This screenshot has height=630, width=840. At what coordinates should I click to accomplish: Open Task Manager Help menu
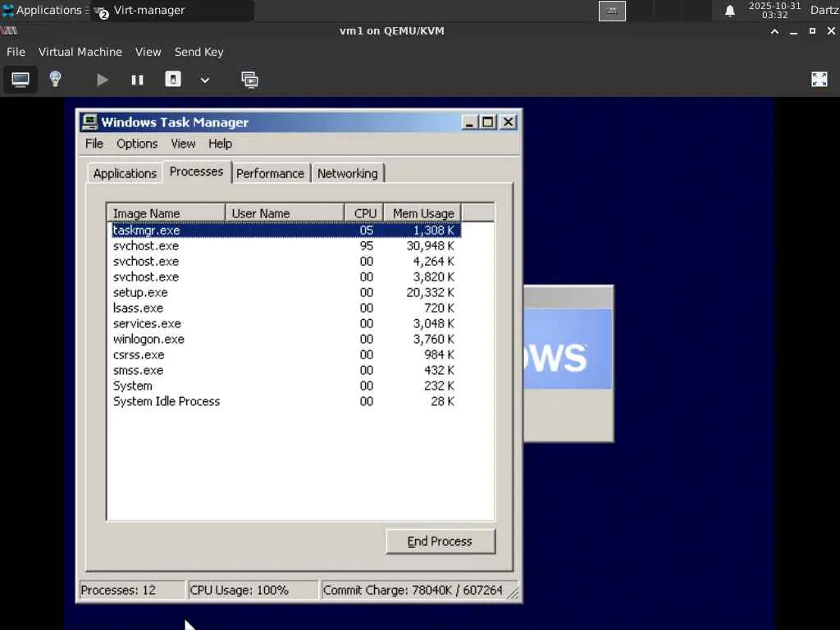tap(220, 144)
